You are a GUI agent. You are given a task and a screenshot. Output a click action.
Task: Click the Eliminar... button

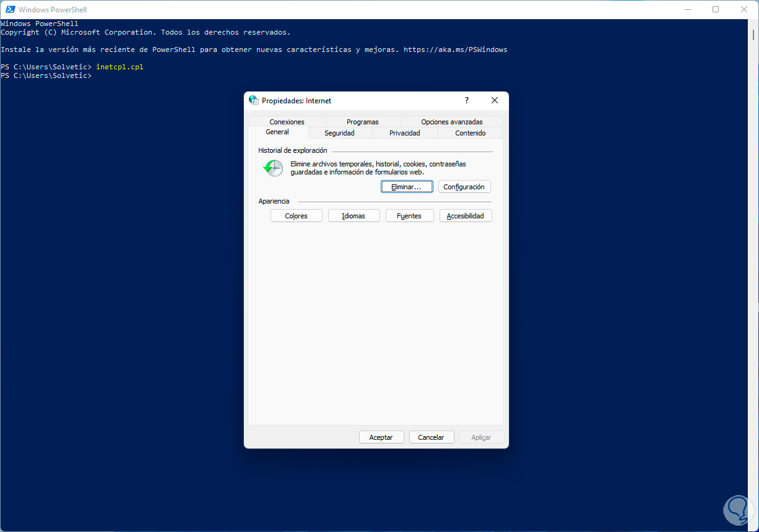[x=407, y=187]
